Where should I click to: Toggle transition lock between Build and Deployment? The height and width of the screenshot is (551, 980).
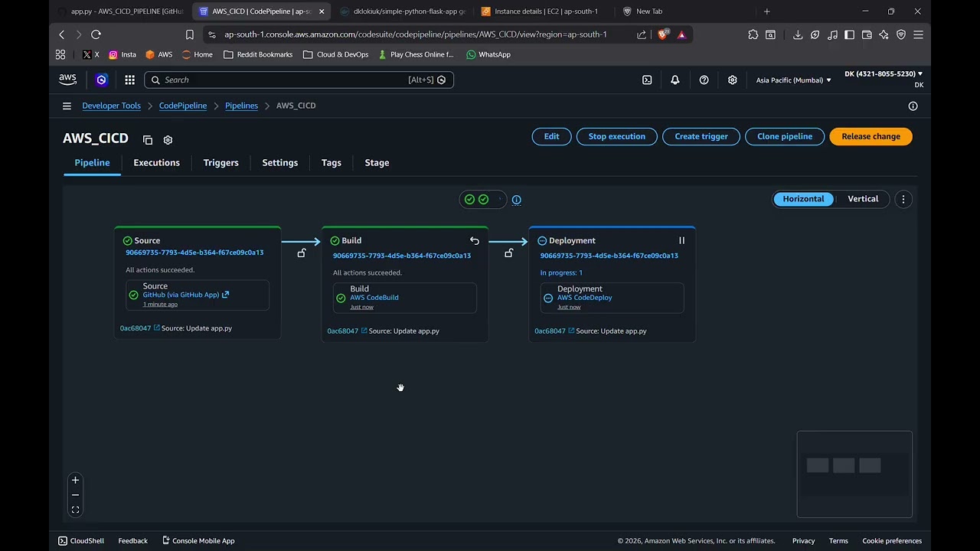(x=508, y=253)
